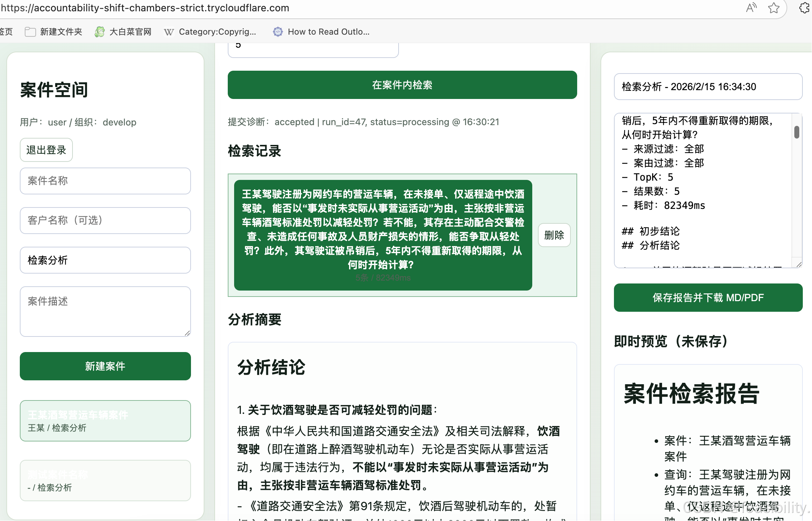The image size is (812, 521).
Task: Select the 王某酒驾营运车辆案件 case item
Action: coord(105,421)
